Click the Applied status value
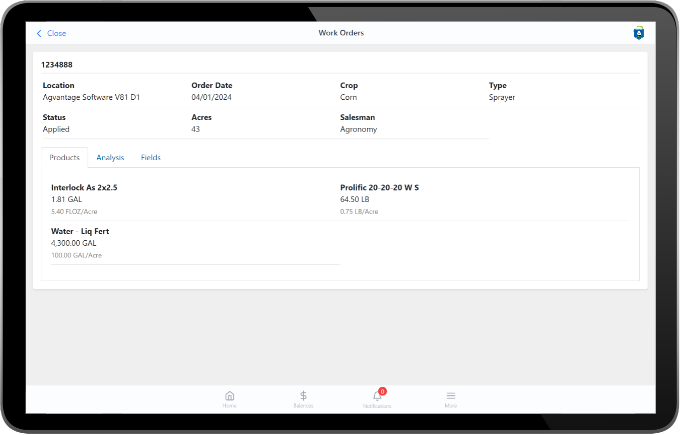The width and height of the screenshot is (680, 435). [x=55, y=129]
